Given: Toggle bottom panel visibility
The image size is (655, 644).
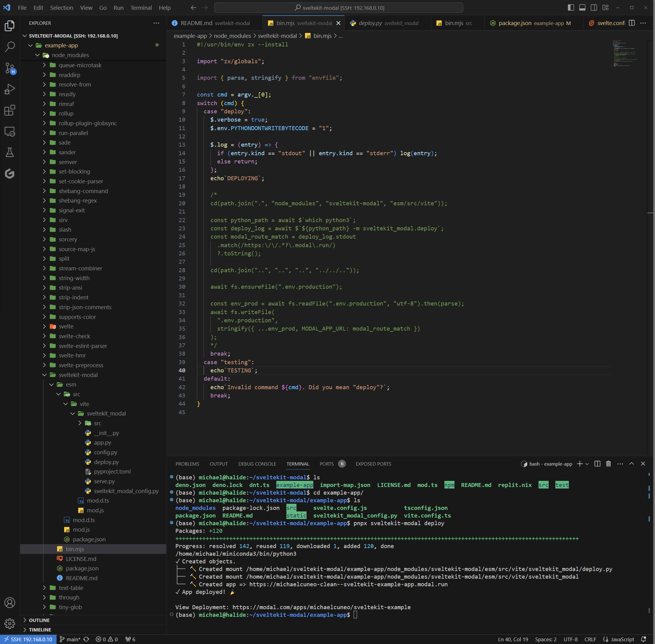Looking at the screenshot, I should tap(582, 7).
